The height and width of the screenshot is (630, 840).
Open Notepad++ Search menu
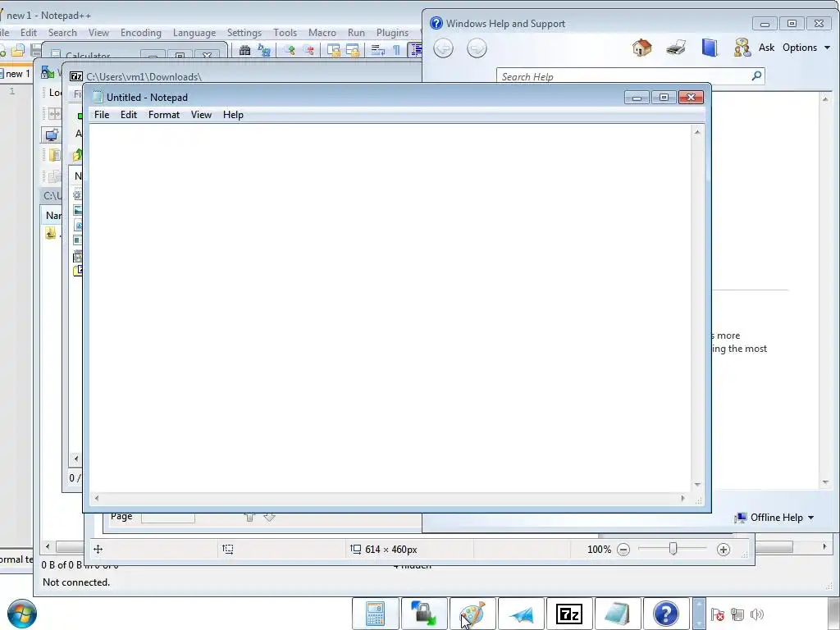[62, 33]
